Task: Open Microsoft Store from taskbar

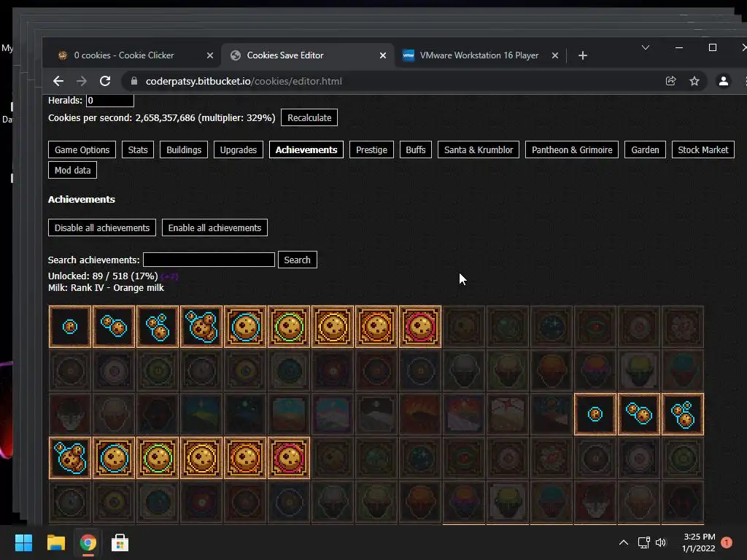Action: [120, 542]
